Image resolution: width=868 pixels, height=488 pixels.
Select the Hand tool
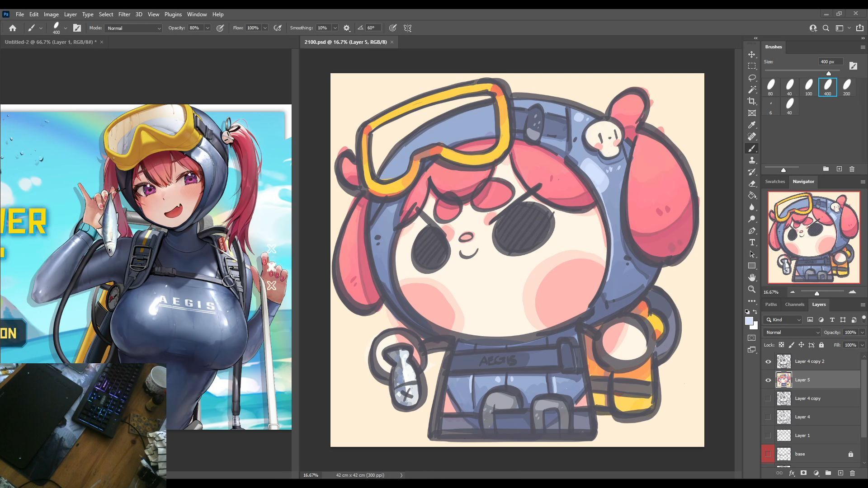pyautogui.click(x=752, y=277)
